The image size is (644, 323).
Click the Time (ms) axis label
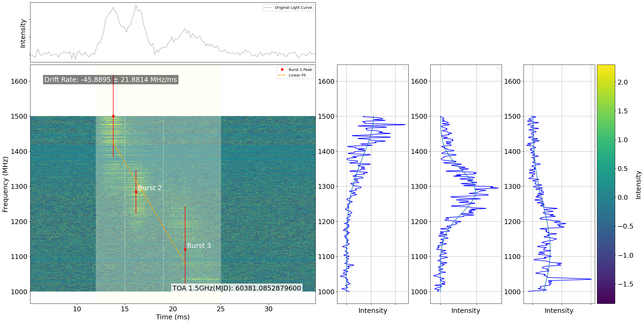[x=173, y=317]
